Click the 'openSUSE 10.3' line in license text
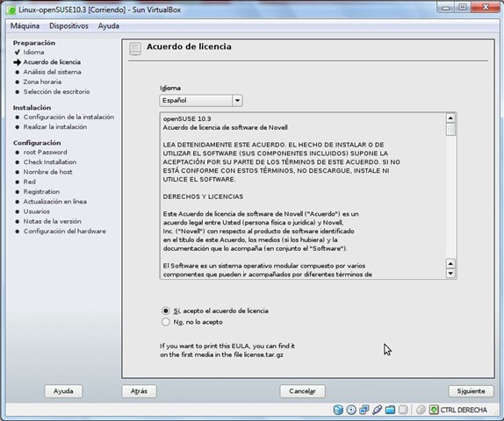This screenshot has height=421, width=504. (x=187, y=118)
